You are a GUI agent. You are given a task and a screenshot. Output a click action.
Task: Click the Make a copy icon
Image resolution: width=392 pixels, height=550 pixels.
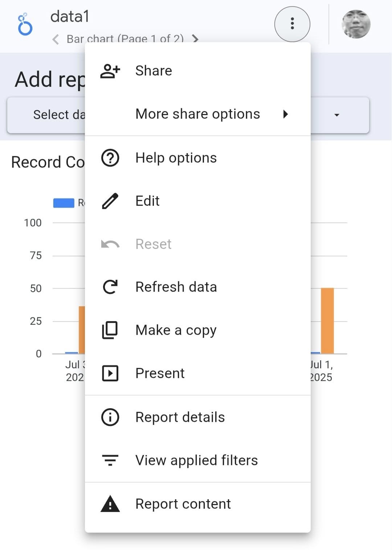110,330
